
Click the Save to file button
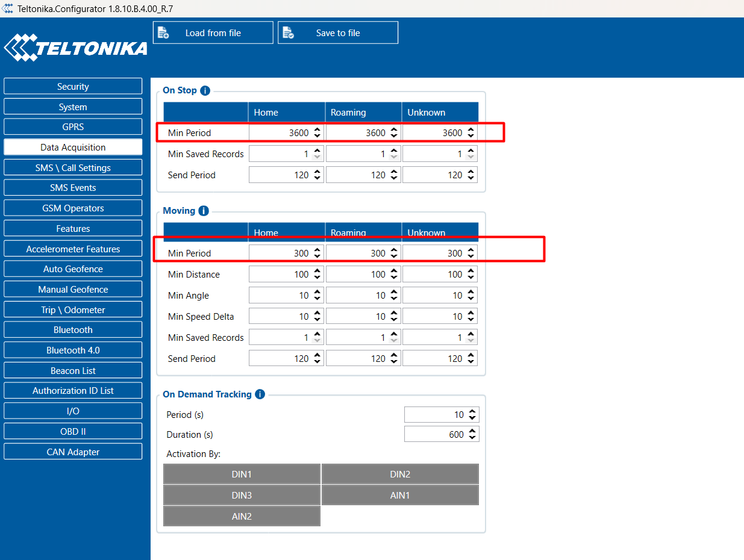pyautogui.click(x=338, y=33)
